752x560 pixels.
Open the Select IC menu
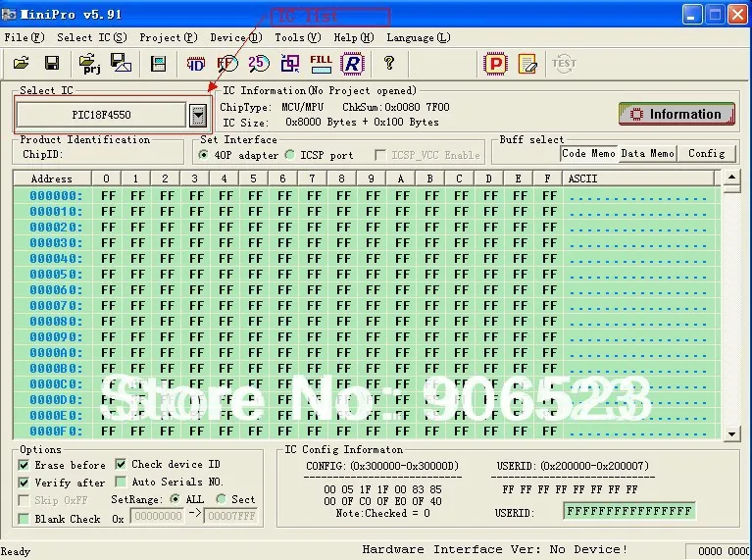tap(91, 37)
